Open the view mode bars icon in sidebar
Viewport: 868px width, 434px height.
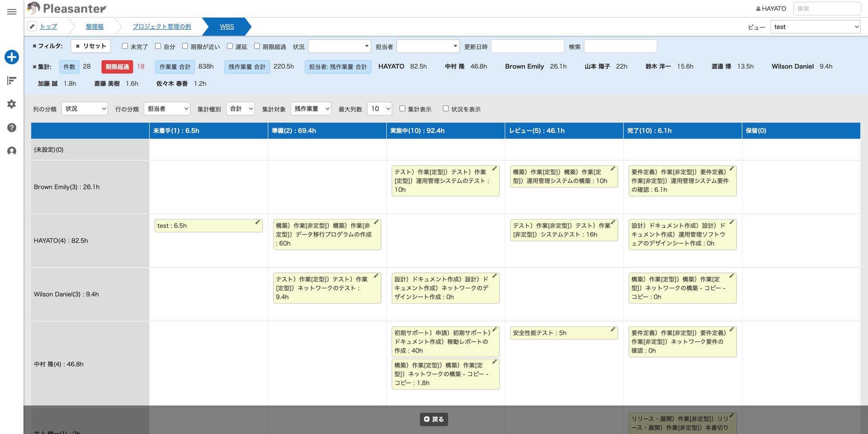12,81
